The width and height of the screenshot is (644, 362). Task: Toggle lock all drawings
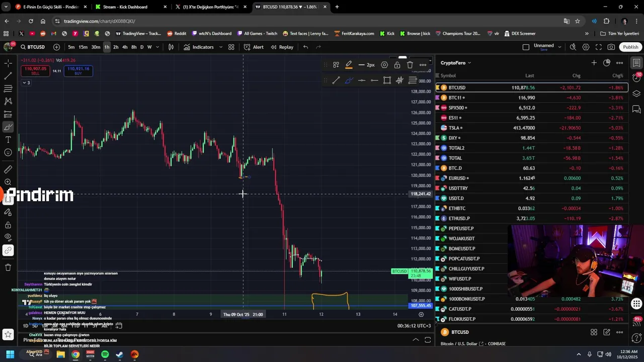[x=8, y=225]
